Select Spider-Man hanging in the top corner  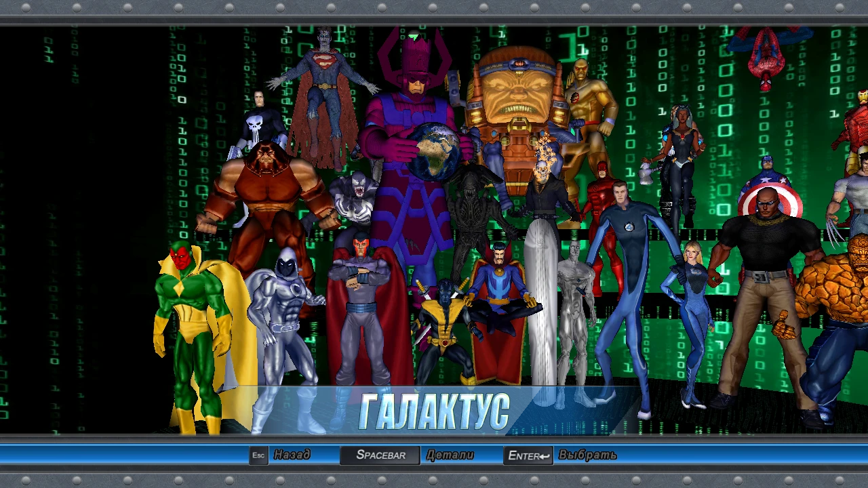pos(766,54)
